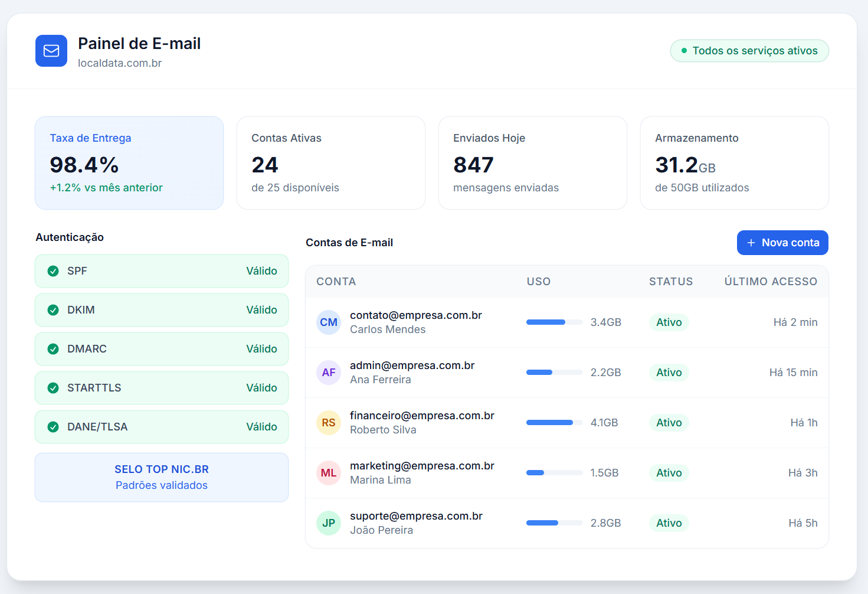Open the SELO TOP NIC.BR link
The width and height of the screenshot is (868, 594).
click(161, 469)
